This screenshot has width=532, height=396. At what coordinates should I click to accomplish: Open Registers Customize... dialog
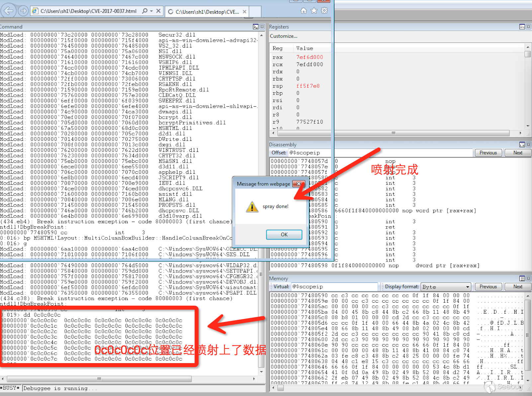point(284,36)
